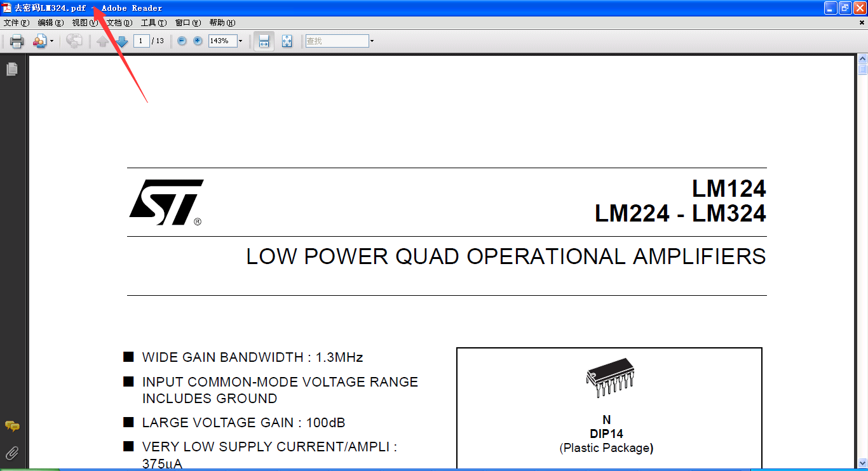The width and height of the screenshot is (868, 471).
Task: Click LOW POWER QUAD OPERATIONAL AMPLIFIERS title
Action: pyautogui.click(x=506, y=256)
